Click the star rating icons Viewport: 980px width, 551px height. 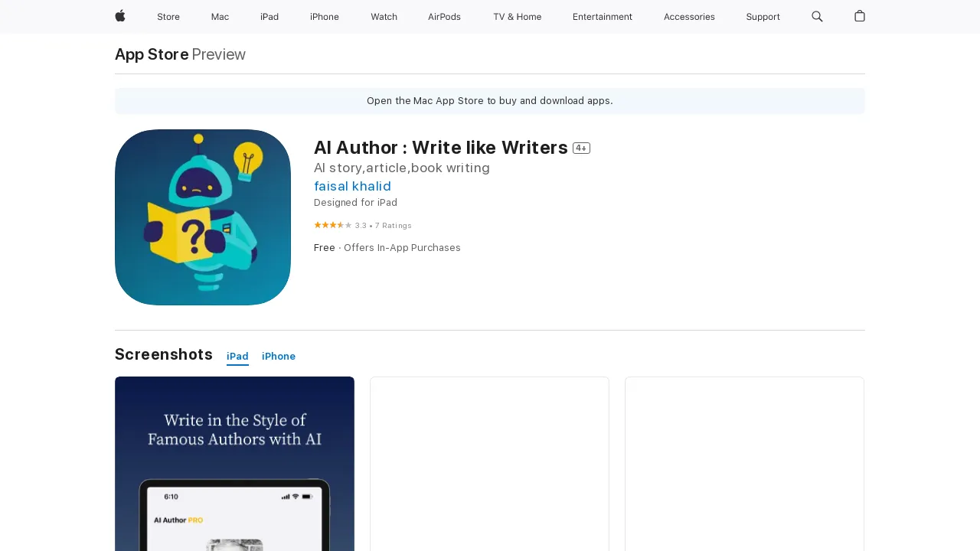tap(333, 225)
